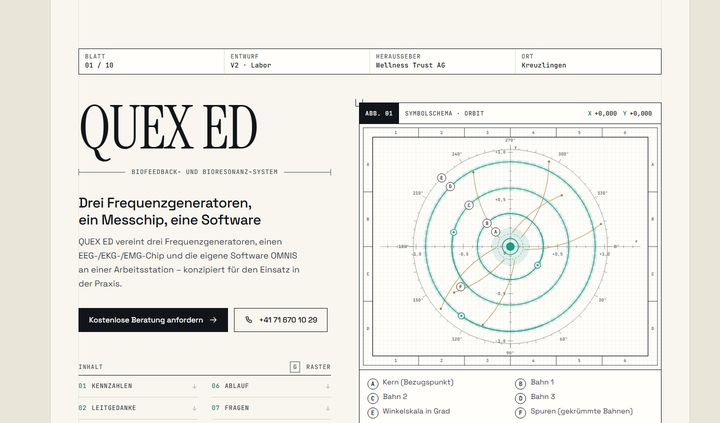Screen dimensions: 720x423
Task: Click the Biofeedback- und Bioresonanz-System subtitle
Action: [204, 172]
